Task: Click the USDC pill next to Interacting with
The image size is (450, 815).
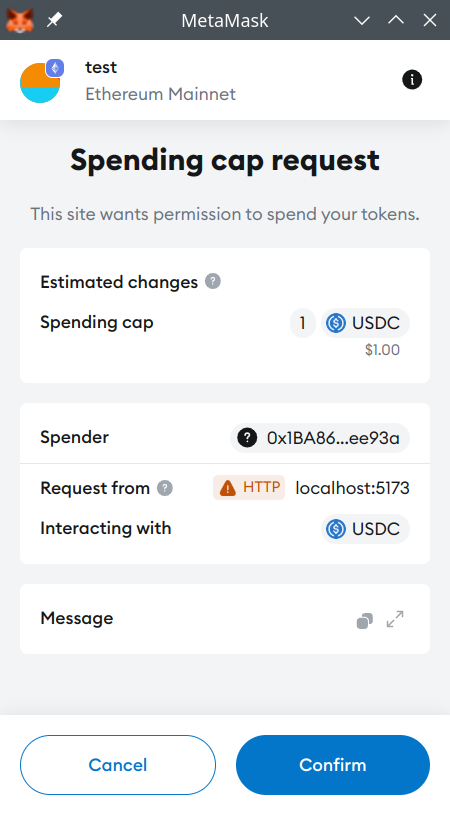Action: [x=365, y=529]
